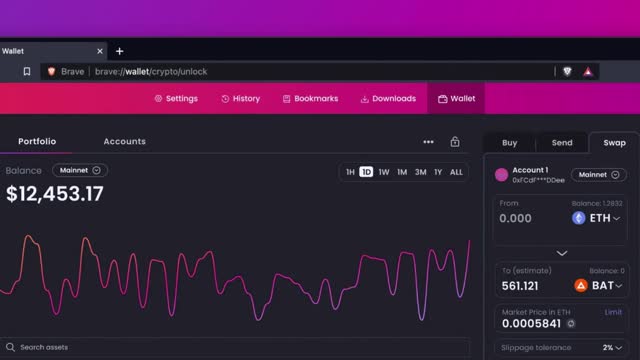
Task: Click the Account 1 avatar circle
Action: (501, 175)
